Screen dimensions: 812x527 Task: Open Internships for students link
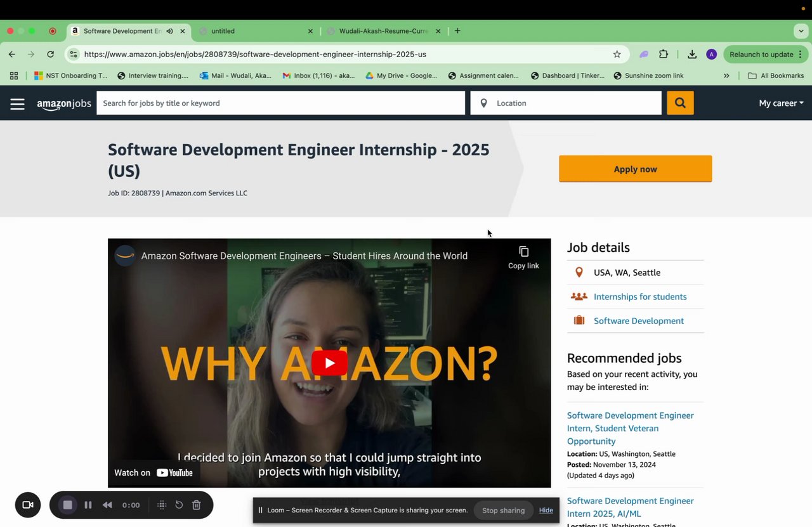640,297
